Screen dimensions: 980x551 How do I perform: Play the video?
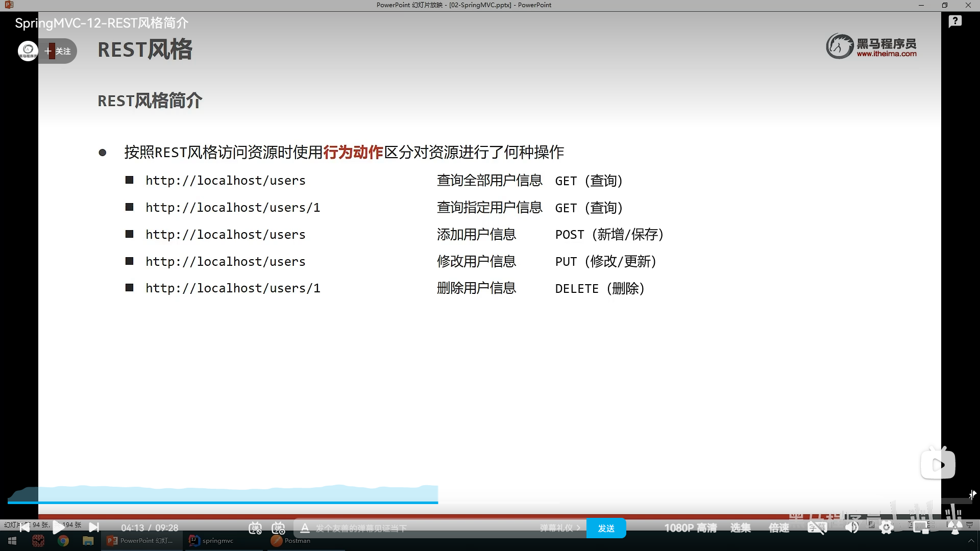58,528
